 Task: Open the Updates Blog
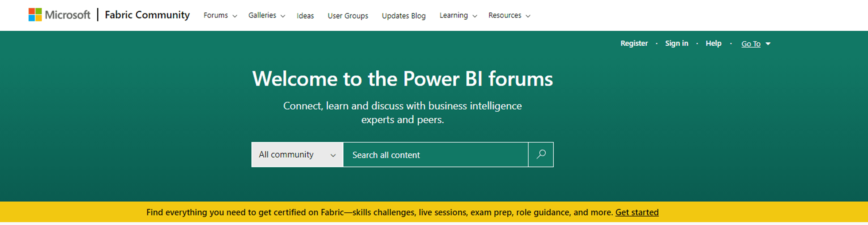click(404, 16)
